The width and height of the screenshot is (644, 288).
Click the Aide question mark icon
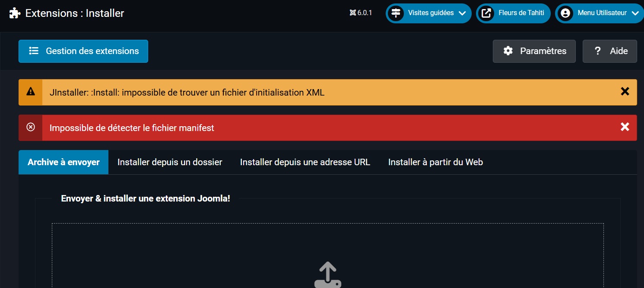(598, 51)
